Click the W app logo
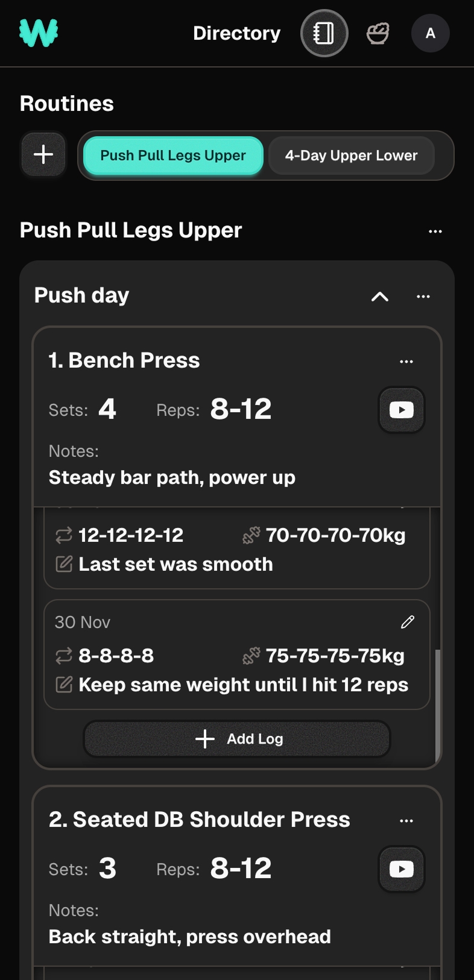This screenshot has width=474, height=980. 38,33
